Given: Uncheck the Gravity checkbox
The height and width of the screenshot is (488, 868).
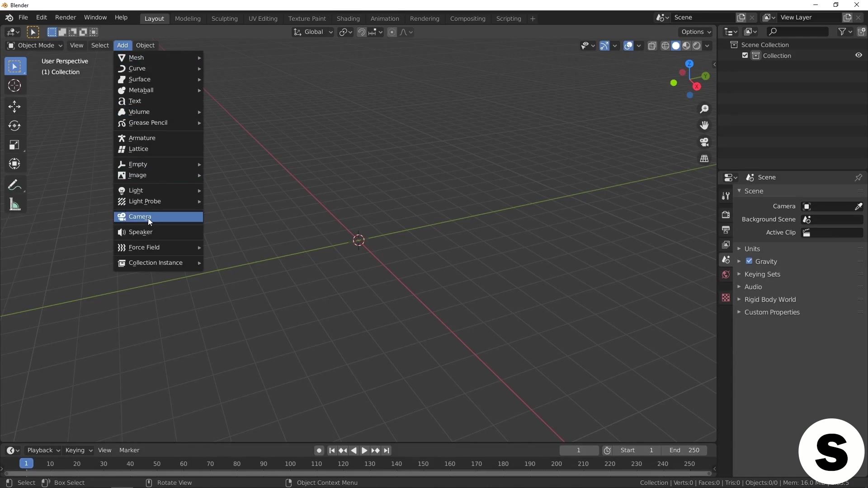Looking at the screenshot, I should (x=749, y=261).
